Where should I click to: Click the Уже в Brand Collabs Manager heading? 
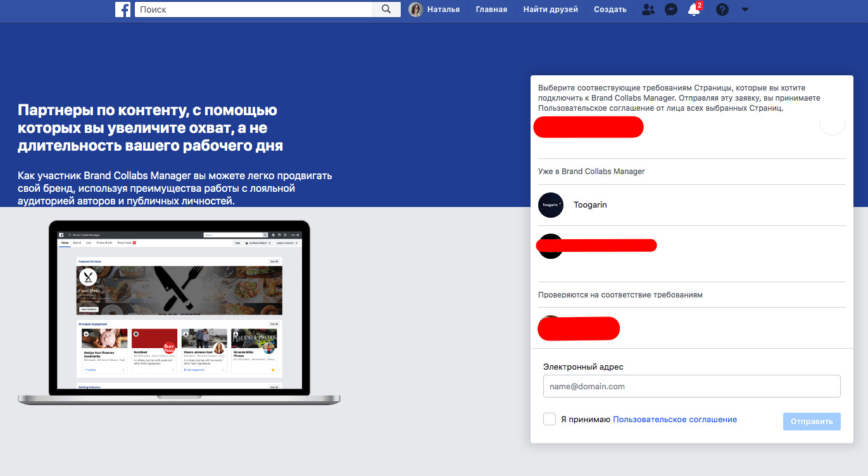pos(592,172)
